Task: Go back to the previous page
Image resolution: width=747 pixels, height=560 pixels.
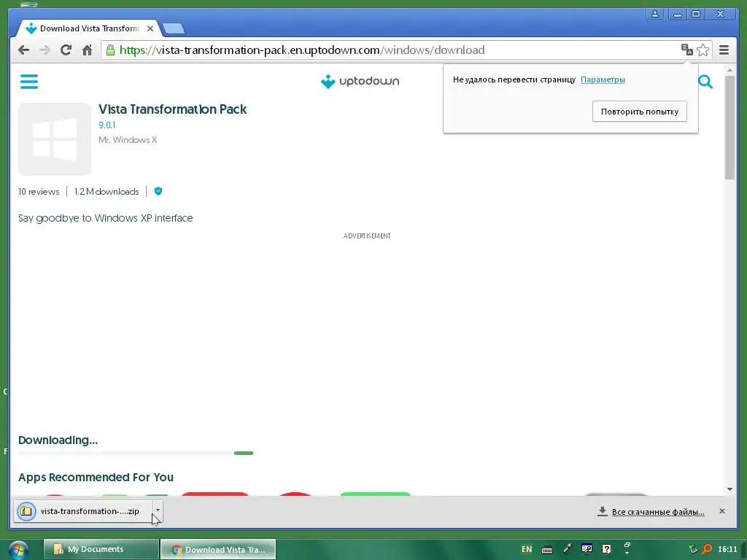Action: (23, 50)
